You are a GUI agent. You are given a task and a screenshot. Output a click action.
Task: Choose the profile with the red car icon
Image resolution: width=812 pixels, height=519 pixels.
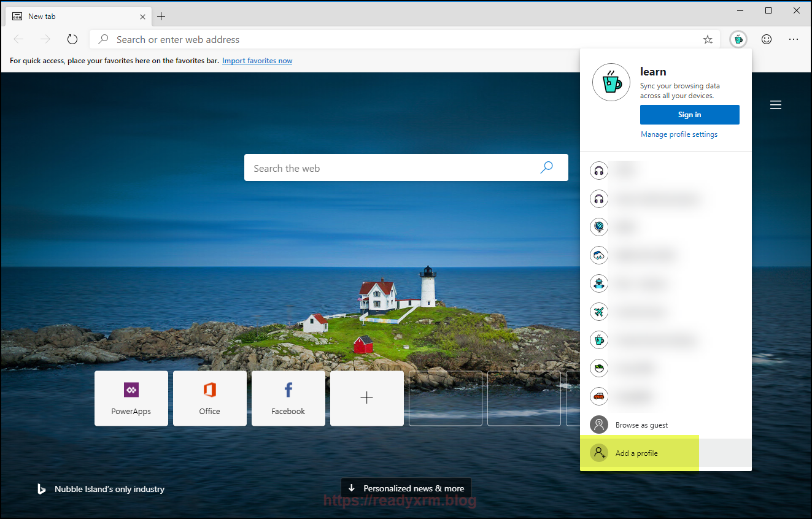(x=598, y=396)
